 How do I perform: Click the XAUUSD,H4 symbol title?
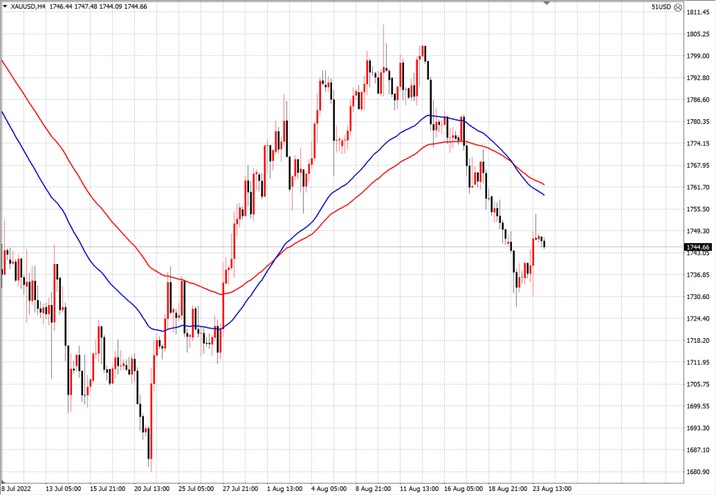pyautogui.click(x=28, y=7)
